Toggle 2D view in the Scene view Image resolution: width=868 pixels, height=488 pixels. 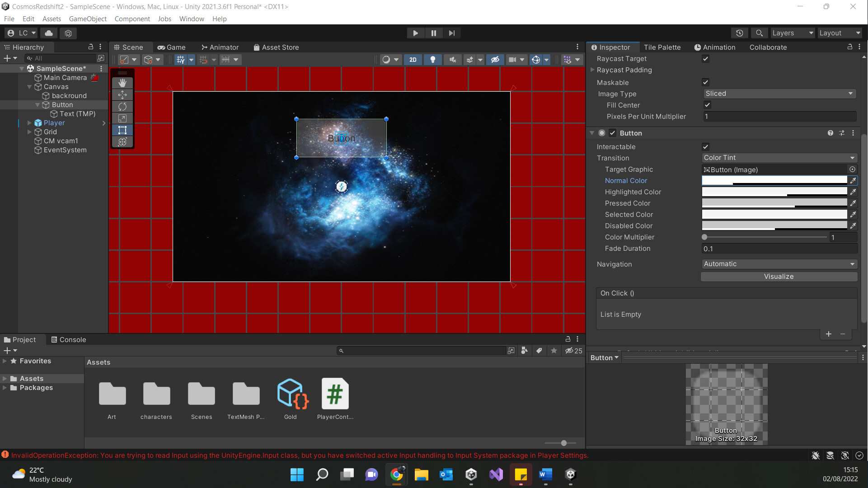pyautogui.click(x=413, y=59)
